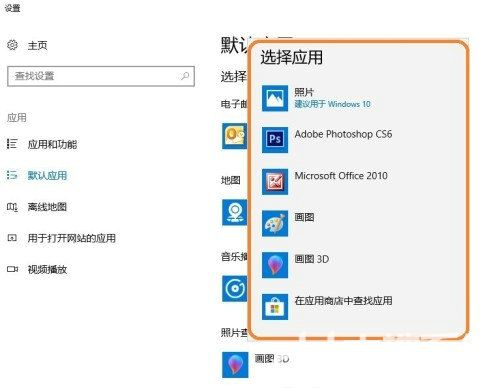Viewport: 500px width, 389px height.
Task: Choose the Adobe Photoshop CS6 icon
Action: coord(275,140)
